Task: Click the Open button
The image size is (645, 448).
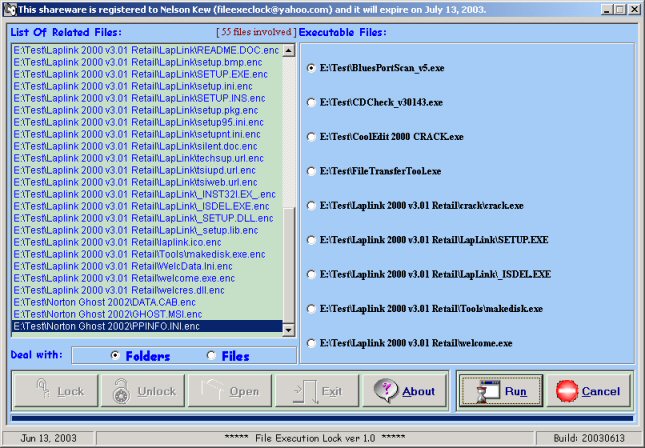Action: 230,390
